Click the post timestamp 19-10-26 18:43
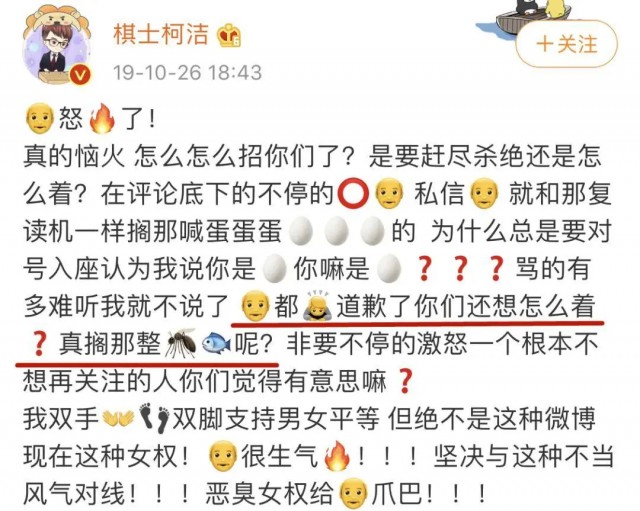 [187, 73]
